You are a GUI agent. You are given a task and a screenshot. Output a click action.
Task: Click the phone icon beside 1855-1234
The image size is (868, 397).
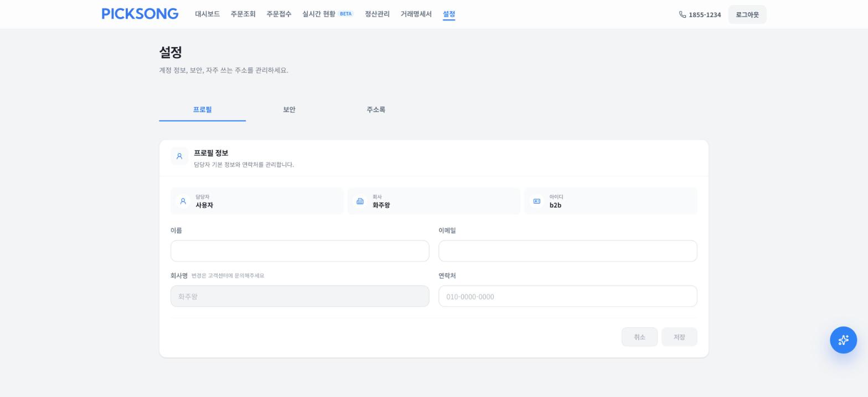(683, 14)
